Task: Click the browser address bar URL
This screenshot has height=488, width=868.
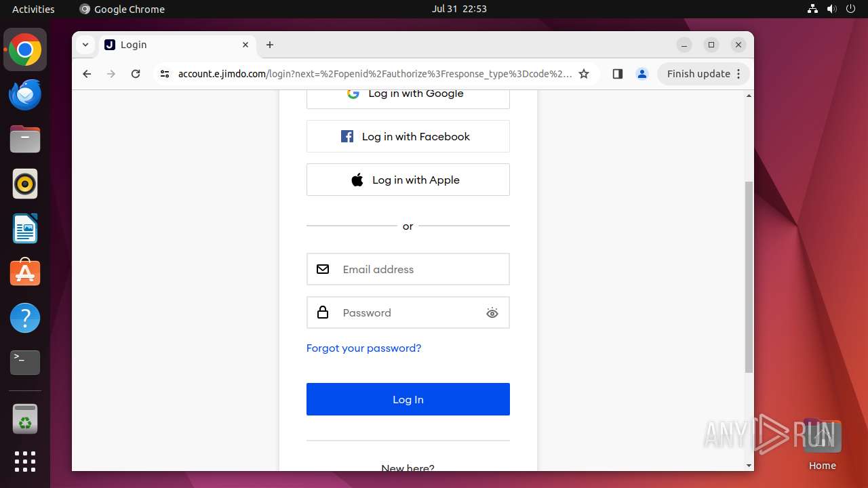Action: (375, 74)
